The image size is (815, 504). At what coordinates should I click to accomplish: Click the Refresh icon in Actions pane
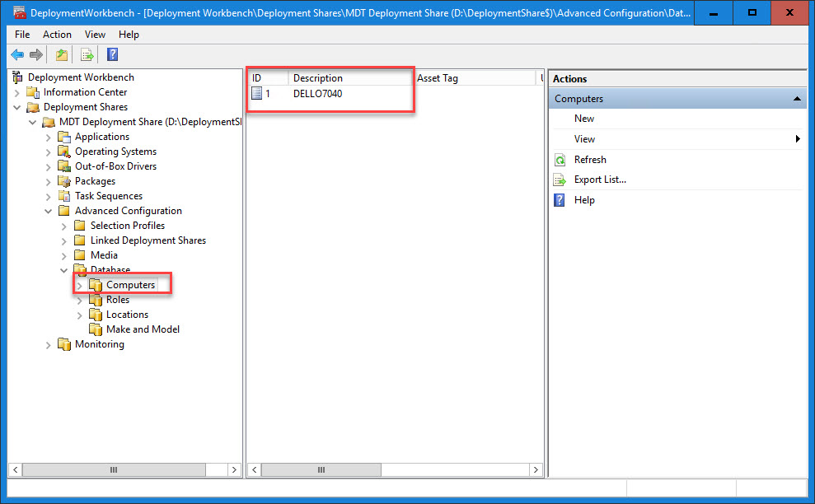pyautogui.click(x=560, y=160)
